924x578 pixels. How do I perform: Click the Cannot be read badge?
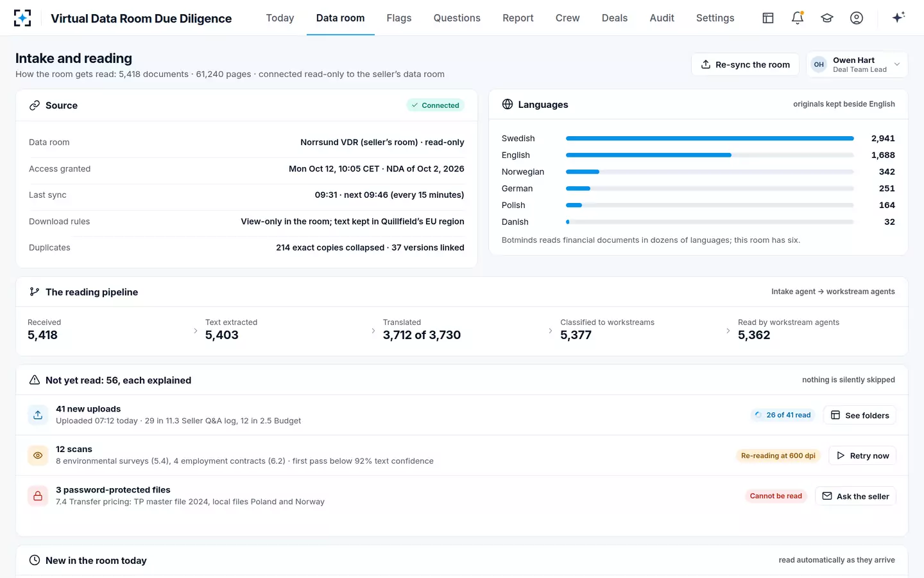point(776,496)
